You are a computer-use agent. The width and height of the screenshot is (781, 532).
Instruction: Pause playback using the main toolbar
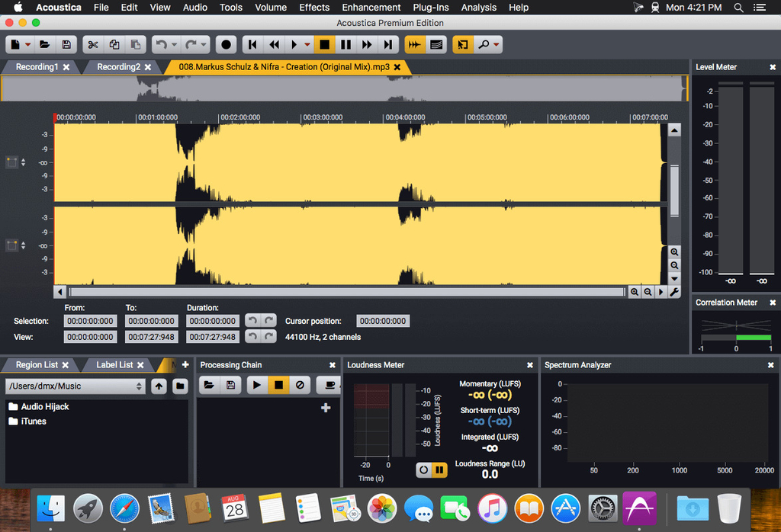point(346,45)
